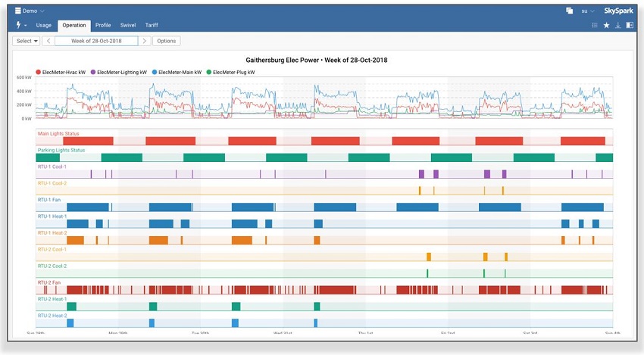Switch to the Swivel tab
The width and height of the screenshot is (644, 355).
(128, 25)
